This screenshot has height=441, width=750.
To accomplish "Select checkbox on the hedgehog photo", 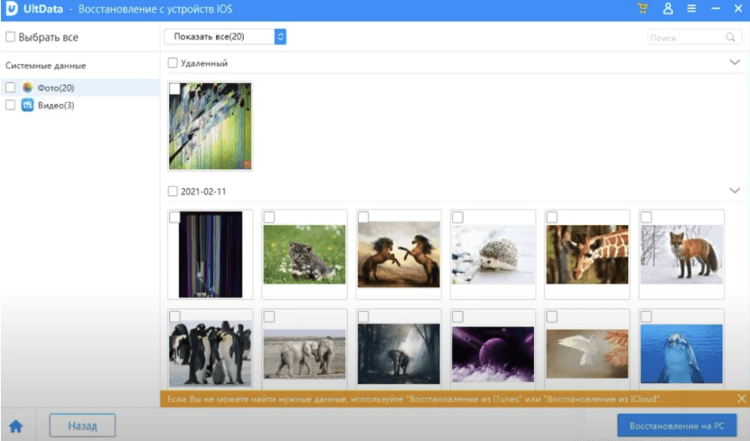I will [458, 218].
